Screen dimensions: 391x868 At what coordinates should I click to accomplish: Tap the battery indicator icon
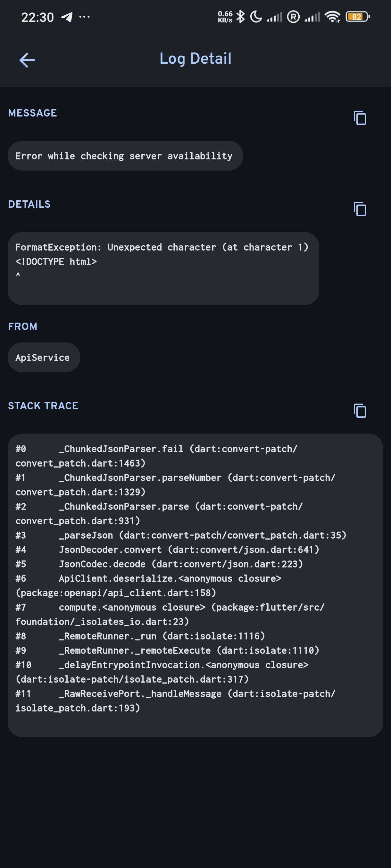pyautogui.click(x=358, y=17)
